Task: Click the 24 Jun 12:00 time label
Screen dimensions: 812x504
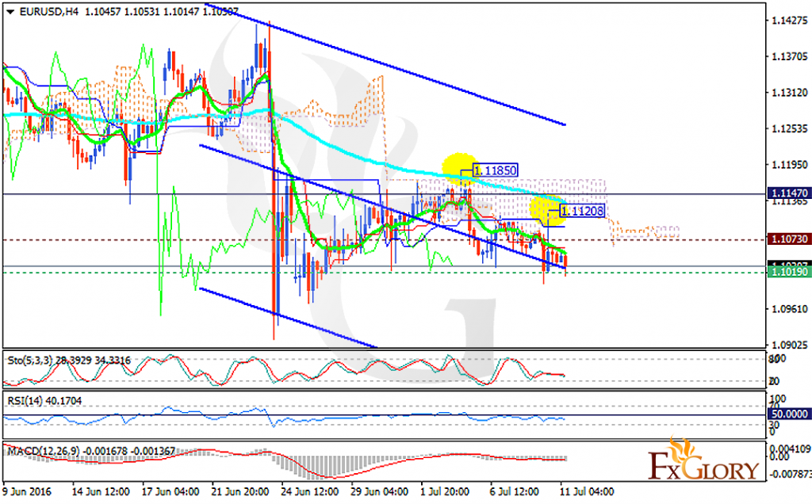Action: [x=310, y=491]
